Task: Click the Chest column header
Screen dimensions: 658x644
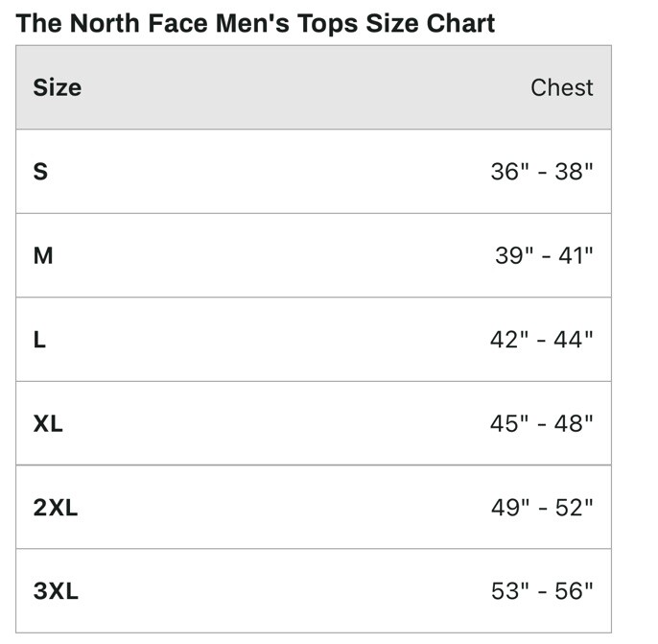Action: click(561, 87)
